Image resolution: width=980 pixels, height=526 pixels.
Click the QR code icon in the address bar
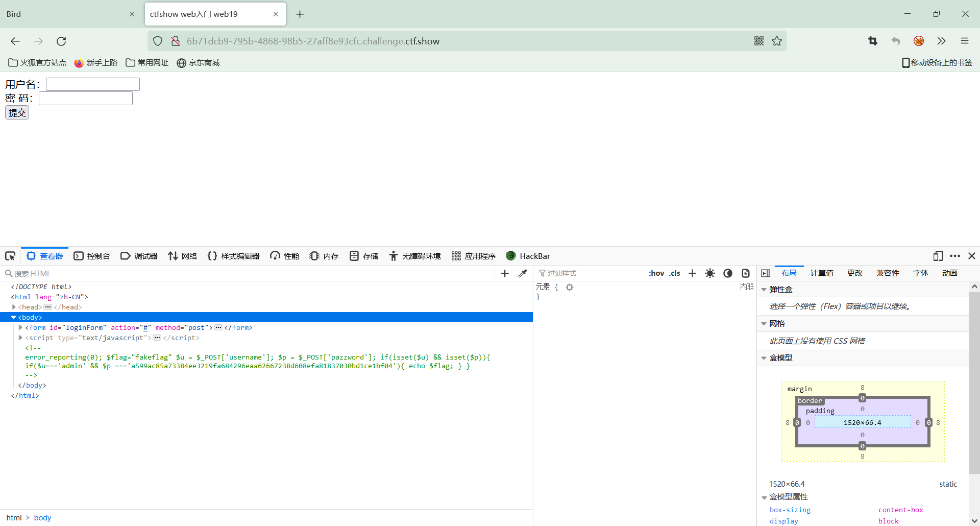pyautogui.click(x=759, y=41)
